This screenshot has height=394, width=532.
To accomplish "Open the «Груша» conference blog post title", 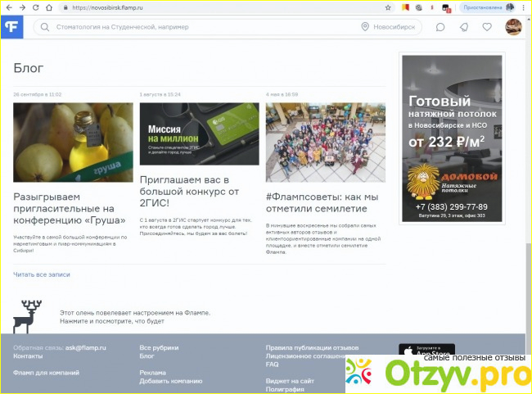I will click(70, 208).
